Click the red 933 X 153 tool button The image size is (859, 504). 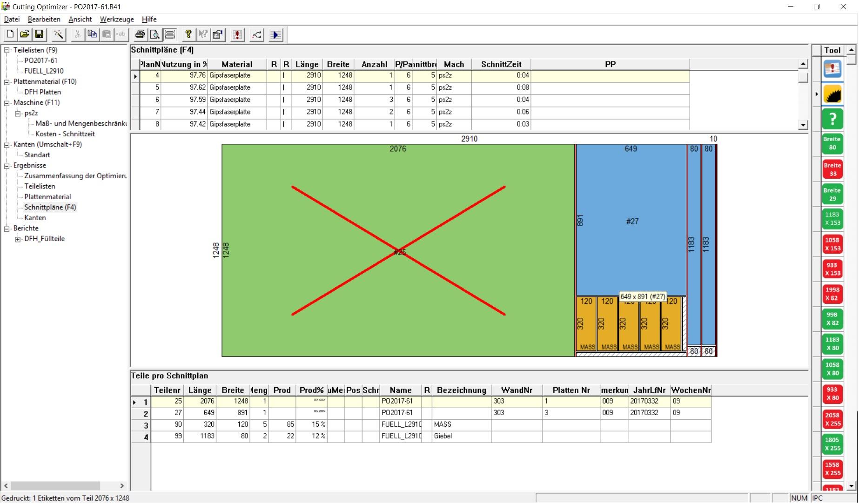[832, 269]
